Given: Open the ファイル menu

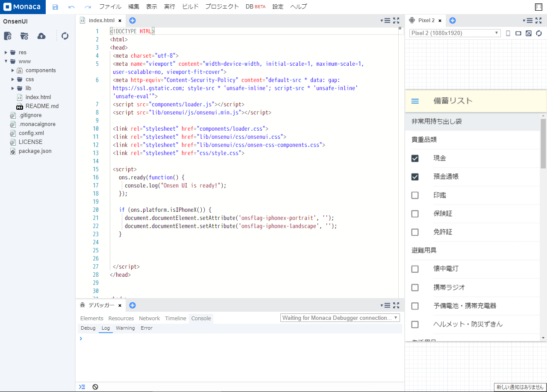Looking at the screenshot, I should click(x=110, y=7).
